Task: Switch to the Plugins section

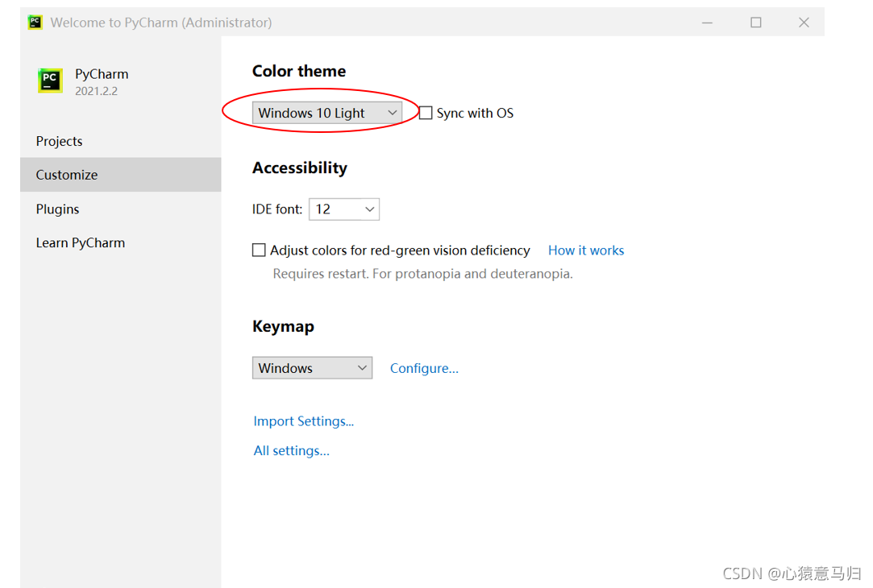Action: click(x=120, y=209)
